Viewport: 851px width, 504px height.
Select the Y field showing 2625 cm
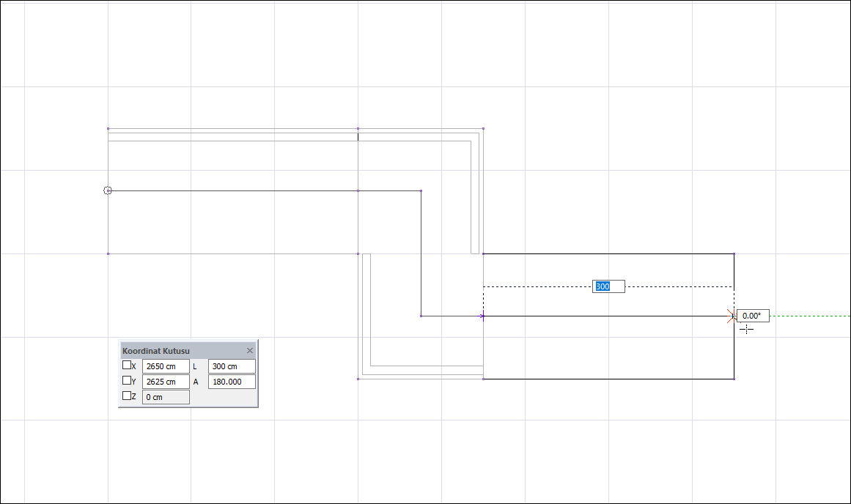[x=166, y=382]
